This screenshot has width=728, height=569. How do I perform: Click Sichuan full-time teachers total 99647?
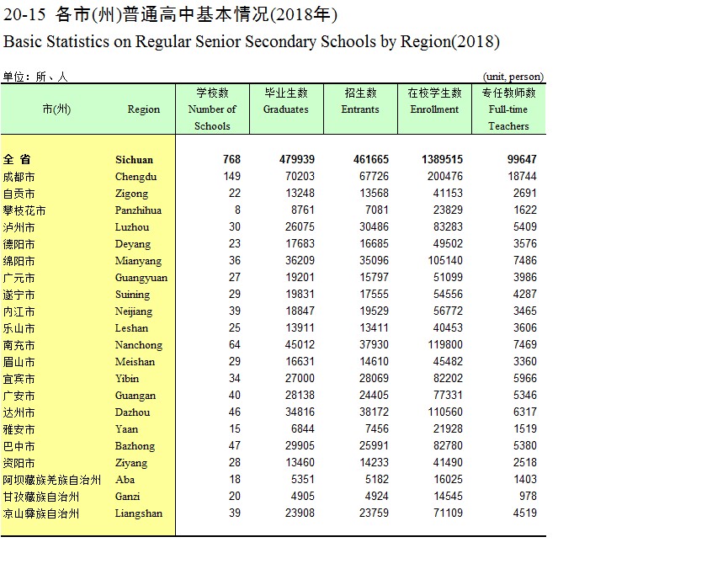click(x=522, y=159)
